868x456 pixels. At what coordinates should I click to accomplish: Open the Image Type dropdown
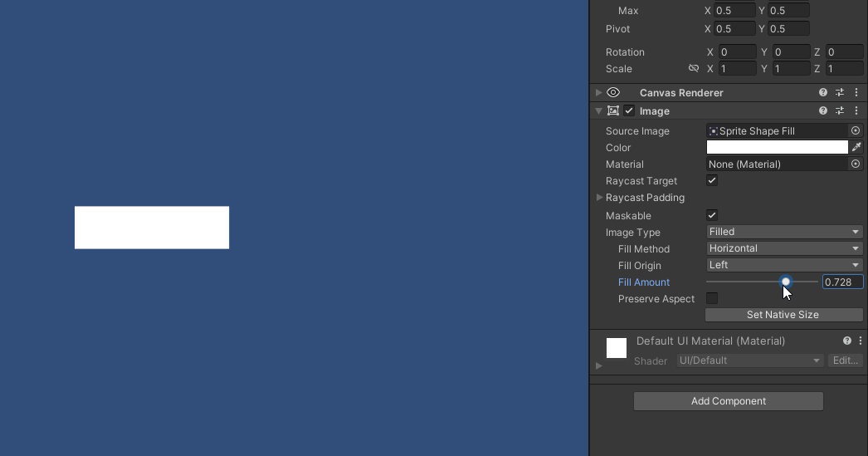click(x=784, y=232)
